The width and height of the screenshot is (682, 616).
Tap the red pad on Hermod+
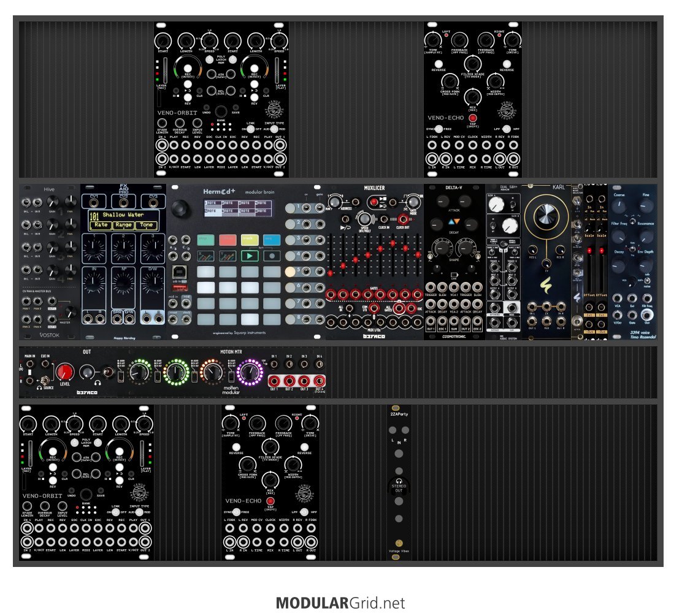[228, 240]
